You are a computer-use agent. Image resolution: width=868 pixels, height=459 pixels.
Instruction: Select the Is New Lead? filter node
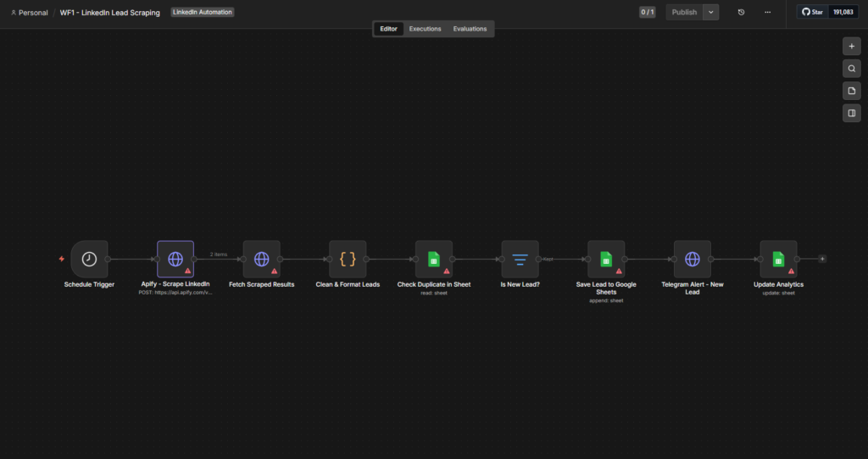pos(520,259)
